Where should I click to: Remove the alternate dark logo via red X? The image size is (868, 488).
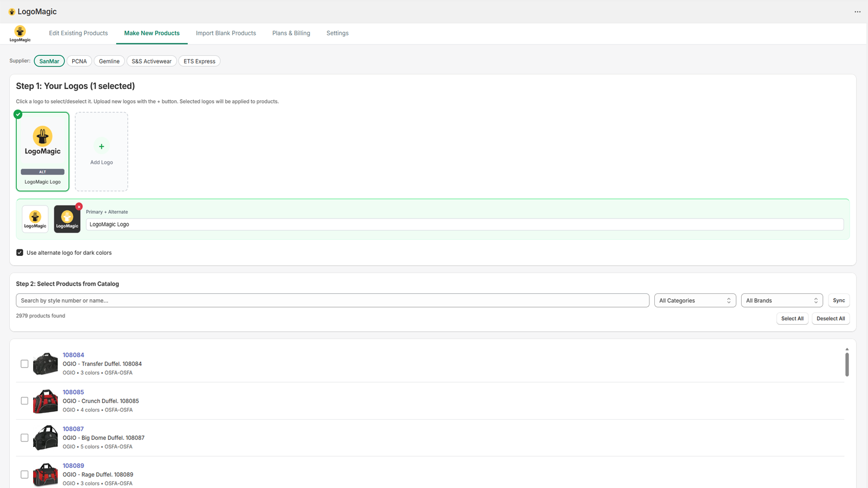79,207
